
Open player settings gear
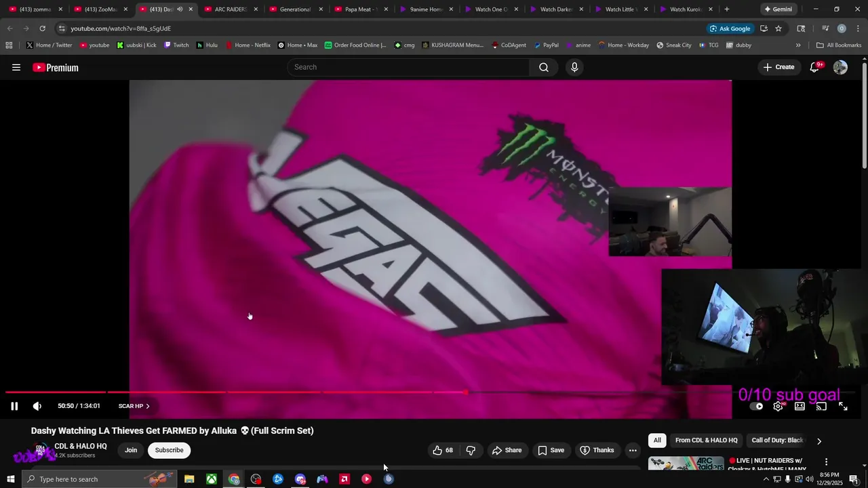pyautogui.click(x=778, y=407)
